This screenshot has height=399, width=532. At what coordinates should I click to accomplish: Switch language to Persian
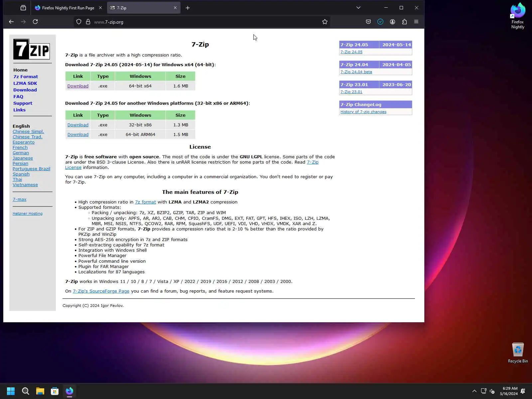click(x=20, y=163)
